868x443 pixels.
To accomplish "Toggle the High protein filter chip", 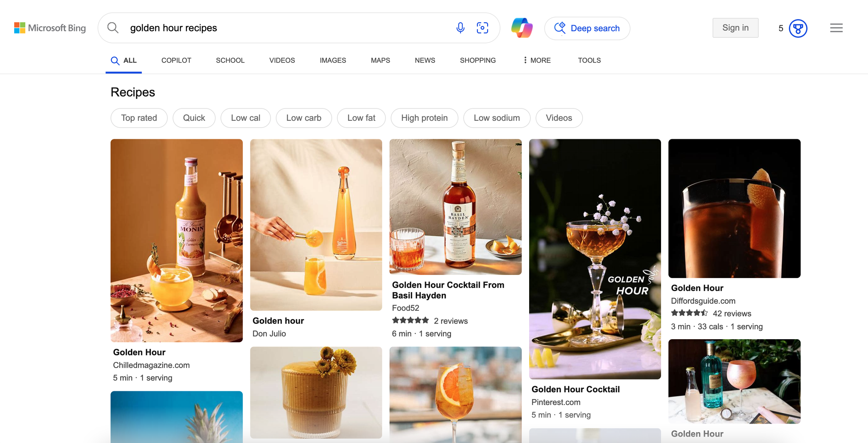I will tap(424, 118).
